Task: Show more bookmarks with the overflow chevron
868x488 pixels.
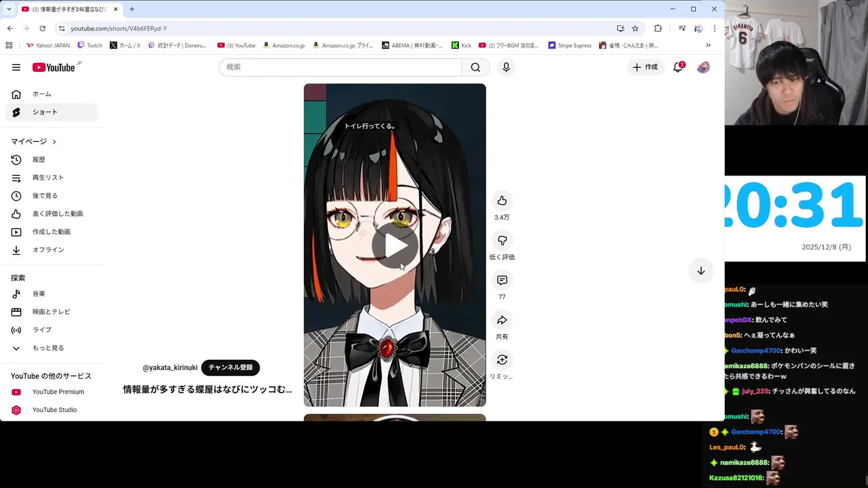Action: point(709,45)
